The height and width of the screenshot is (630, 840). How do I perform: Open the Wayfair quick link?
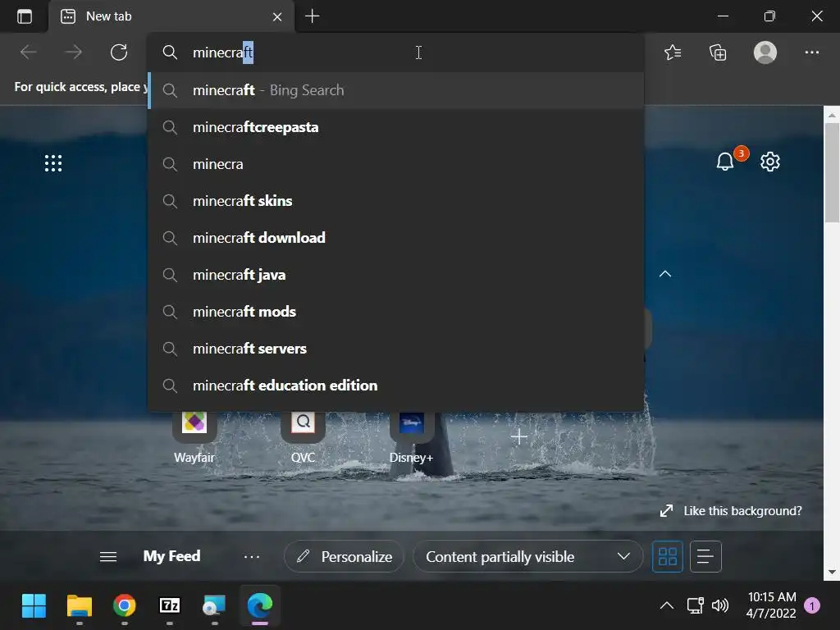(194, 436)
